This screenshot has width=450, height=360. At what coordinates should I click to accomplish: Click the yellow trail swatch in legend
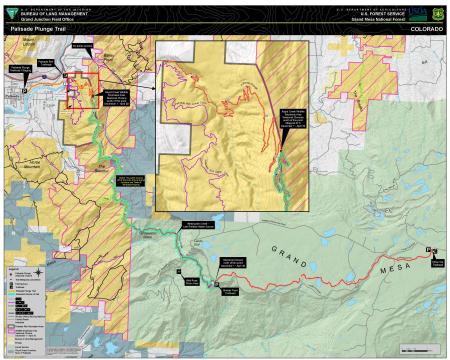(11, 291)
